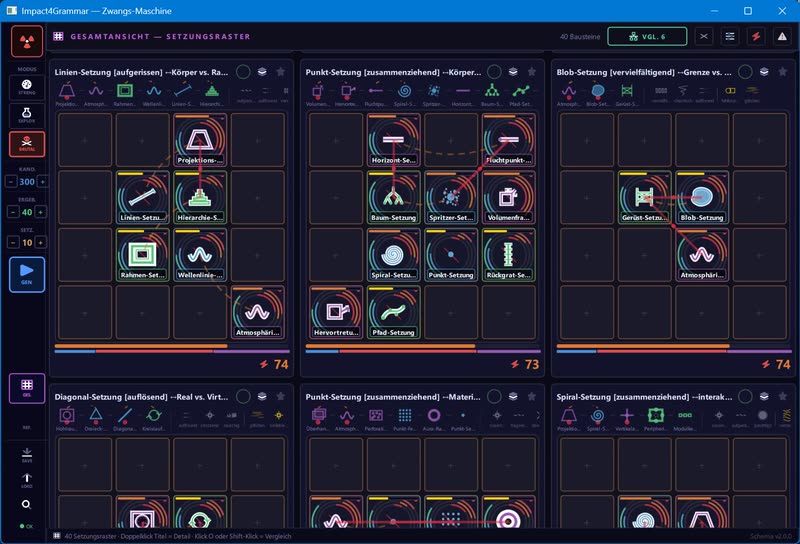
Task: Decrease the KAND. value of 300
Action: pyautogui.click(x=11, y=181)
